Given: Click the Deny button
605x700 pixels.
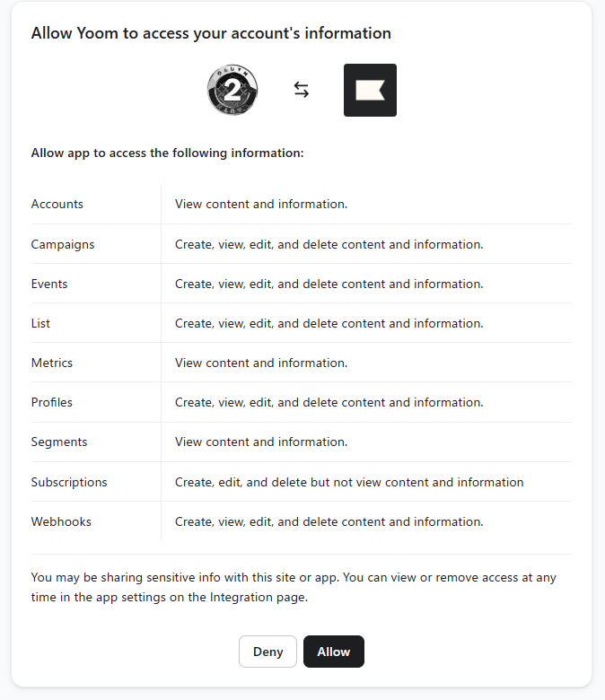Looking at the screenshot, I should click(x=267, y=652).
